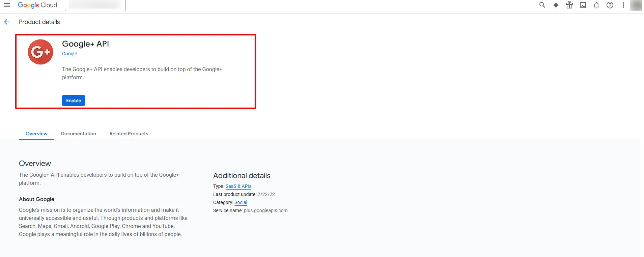
Task: Click the Overview section heading
Action: (x=35, y=164)
